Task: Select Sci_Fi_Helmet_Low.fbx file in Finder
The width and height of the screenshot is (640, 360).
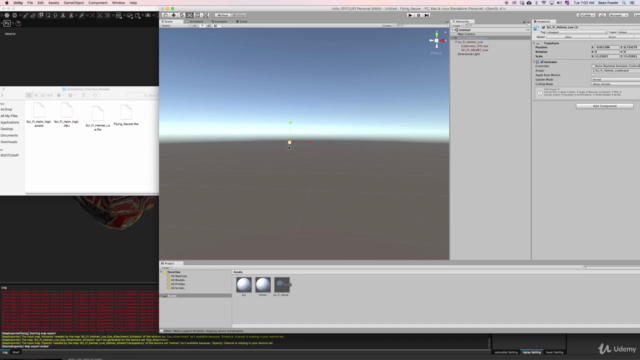Action: 98,118
